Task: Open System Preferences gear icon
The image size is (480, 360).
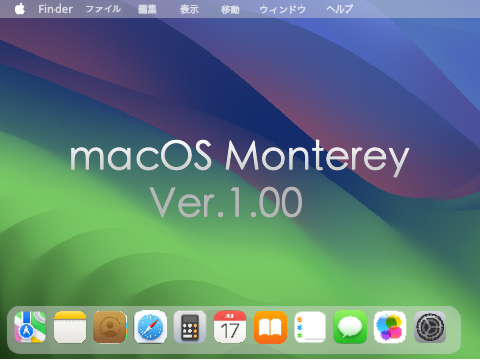Action: click(x=430, y=327)
